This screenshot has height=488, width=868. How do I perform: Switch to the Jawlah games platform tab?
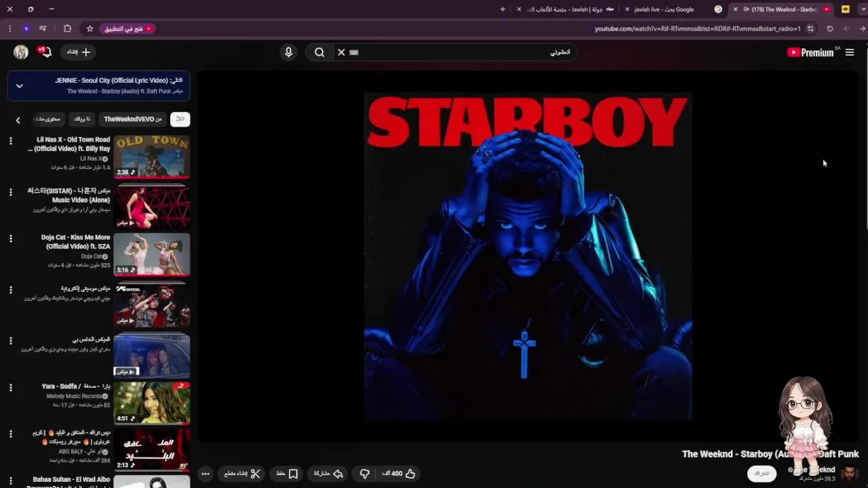(568, 9)
